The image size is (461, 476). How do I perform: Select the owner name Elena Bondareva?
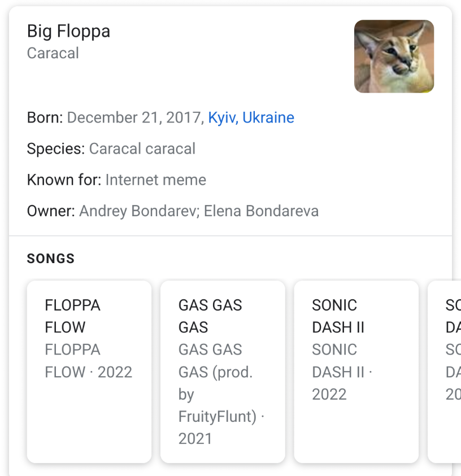coord(261,211)
